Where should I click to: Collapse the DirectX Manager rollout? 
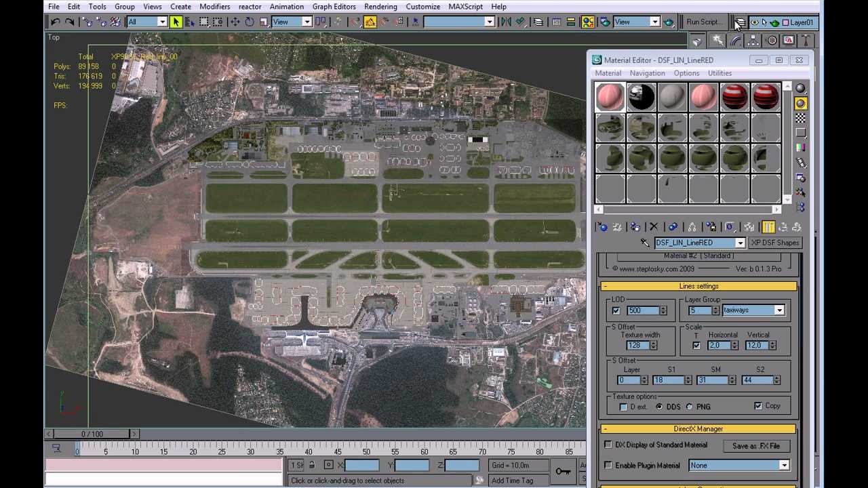pos(698,429)
